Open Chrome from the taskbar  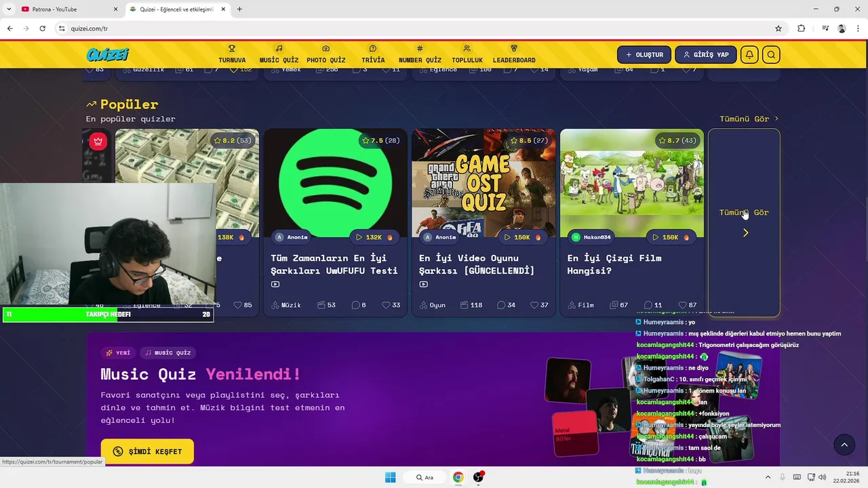pyautogui.click(x=458, y=477)
